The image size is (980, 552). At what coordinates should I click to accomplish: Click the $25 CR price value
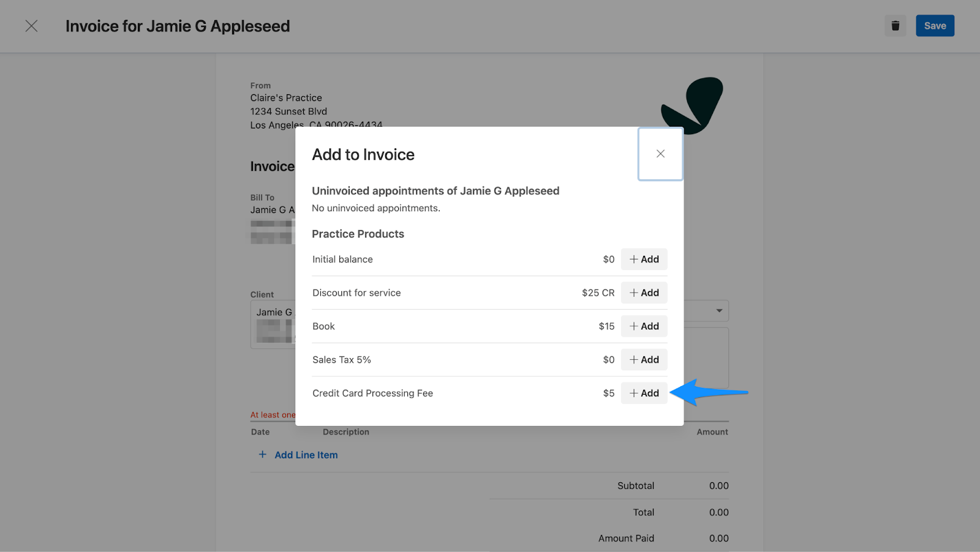[598, 293]
